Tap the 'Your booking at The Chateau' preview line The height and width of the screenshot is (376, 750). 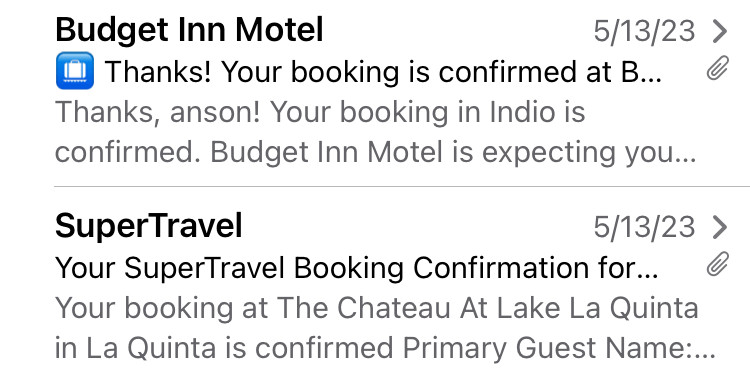377,309
